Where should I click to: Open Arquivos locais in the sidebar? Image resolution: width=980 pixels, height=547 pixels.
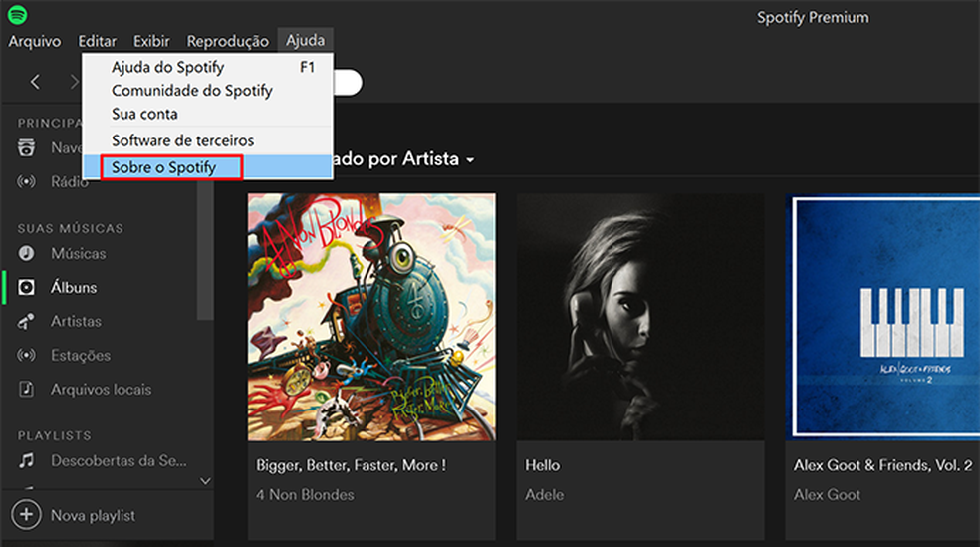pyautogui.click(x=102, y=389)
